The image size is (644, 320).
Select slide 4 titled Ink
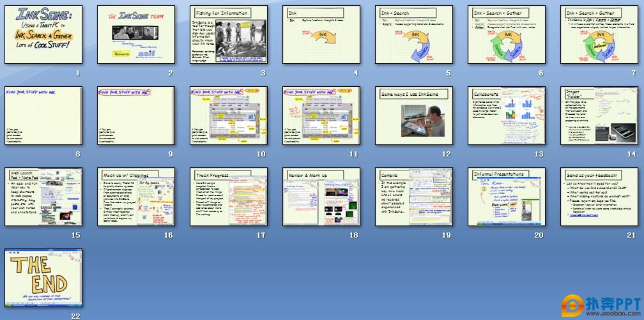(x=321, y=34)
